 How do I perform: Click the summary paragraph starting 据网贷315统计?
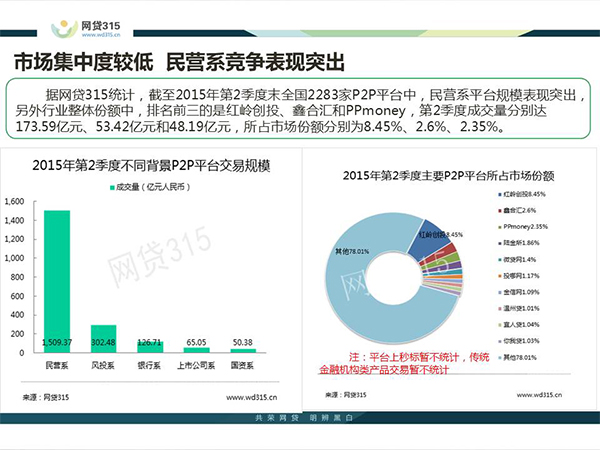coord(298,110)
